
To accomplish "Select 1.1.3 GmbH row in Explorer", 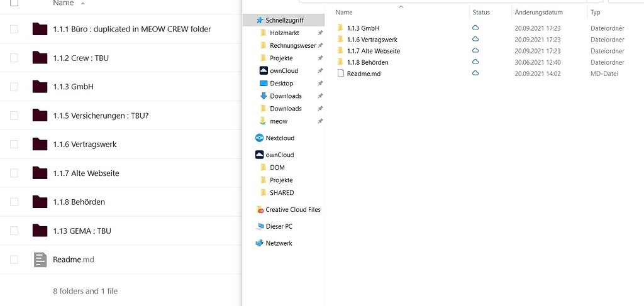I will click(363, 28).
